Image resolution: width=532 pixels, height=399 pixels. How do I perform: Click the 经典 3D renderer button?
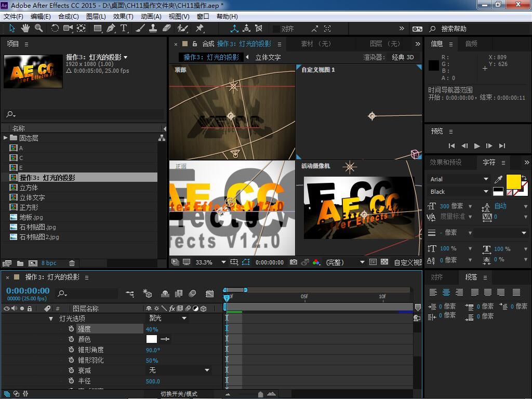pos(403,57)
